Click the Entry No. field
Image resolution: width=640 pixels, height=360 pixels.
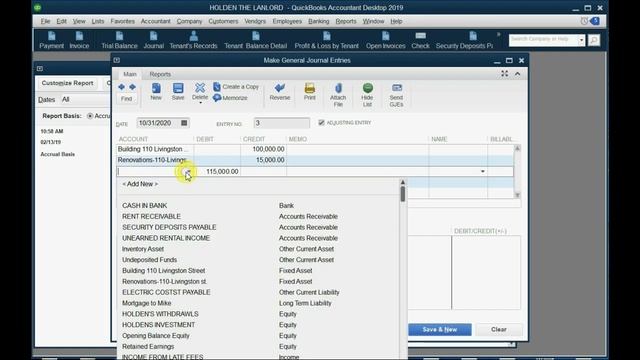click(x=281, y=123)
